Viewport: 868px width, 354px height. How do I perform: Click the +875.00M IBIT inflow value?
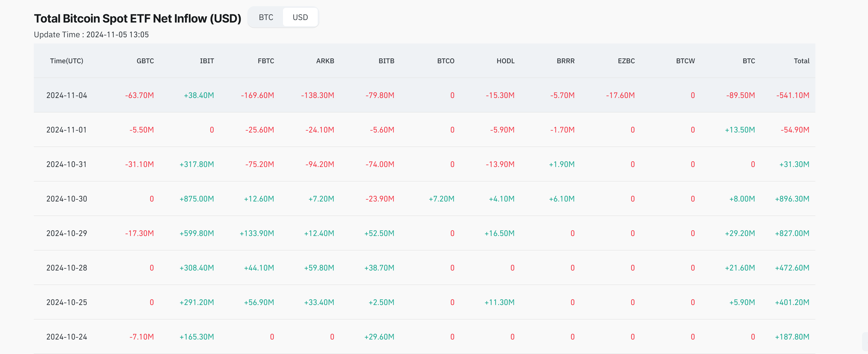[197, 199]
